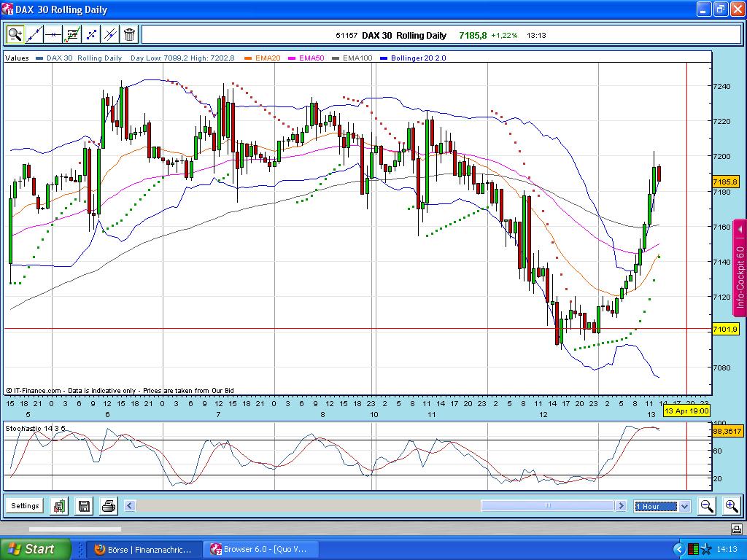The image size is (747, 560).
Task: Click the taskbar clock 14:13
Action: [727, 550]
